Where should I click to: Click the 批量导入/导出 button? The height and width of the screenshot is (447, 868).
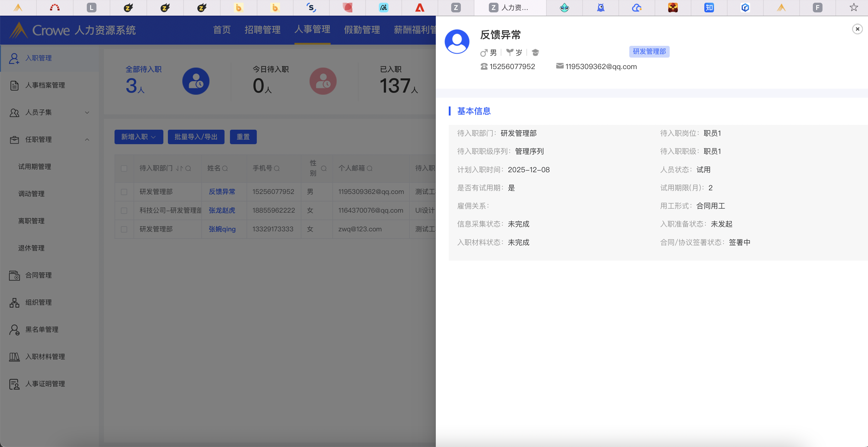tap(196, 137)
